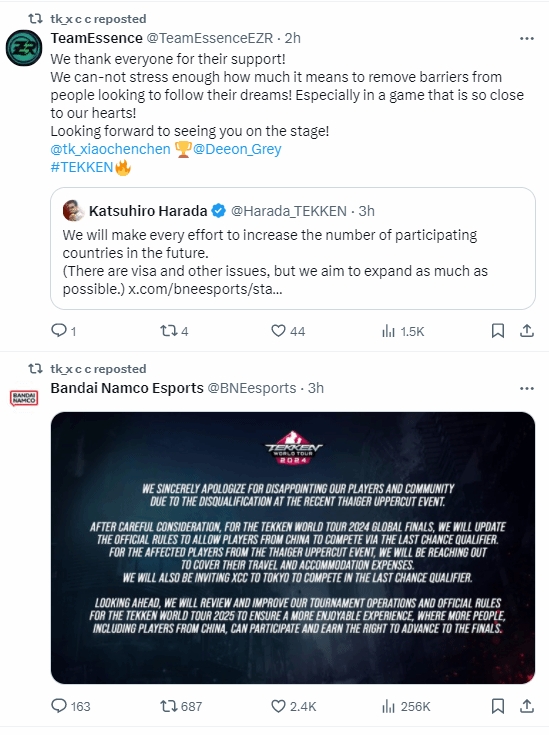549x735 pixels.
Task: Reply to the Bandai Namco Esports post
Action: (x=70, y=706)
